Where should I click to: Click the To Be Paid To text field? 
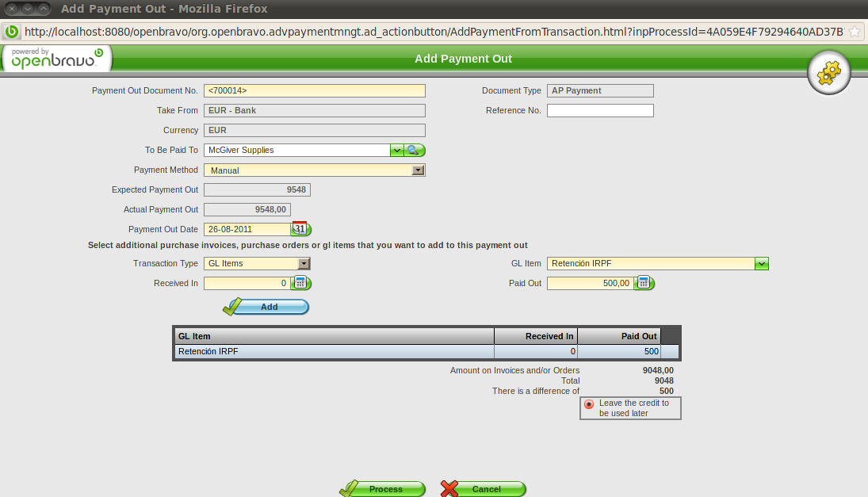pyautogui.click(x=296, y=150)
